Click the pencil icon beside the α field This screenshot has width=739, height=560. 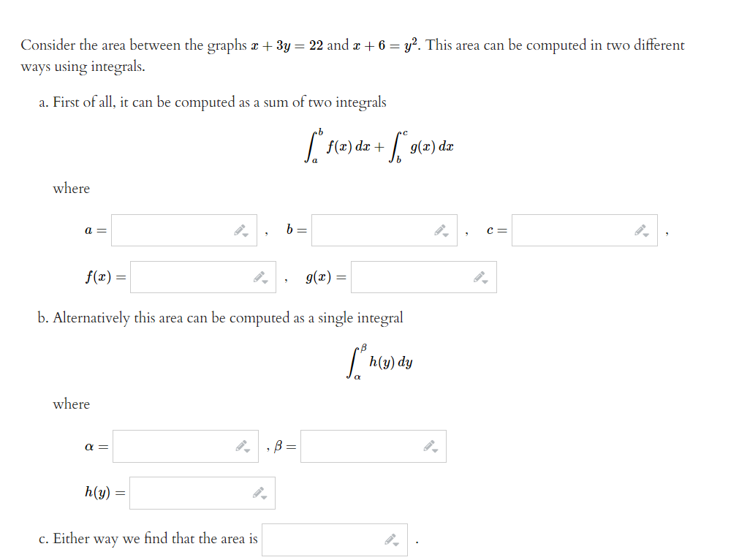[242, 443]
